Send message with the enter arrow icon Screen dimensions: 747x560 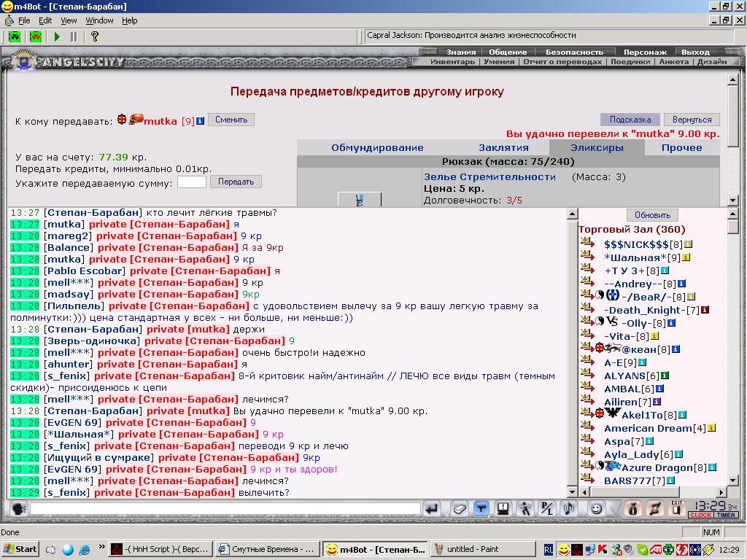coord(432,509)
